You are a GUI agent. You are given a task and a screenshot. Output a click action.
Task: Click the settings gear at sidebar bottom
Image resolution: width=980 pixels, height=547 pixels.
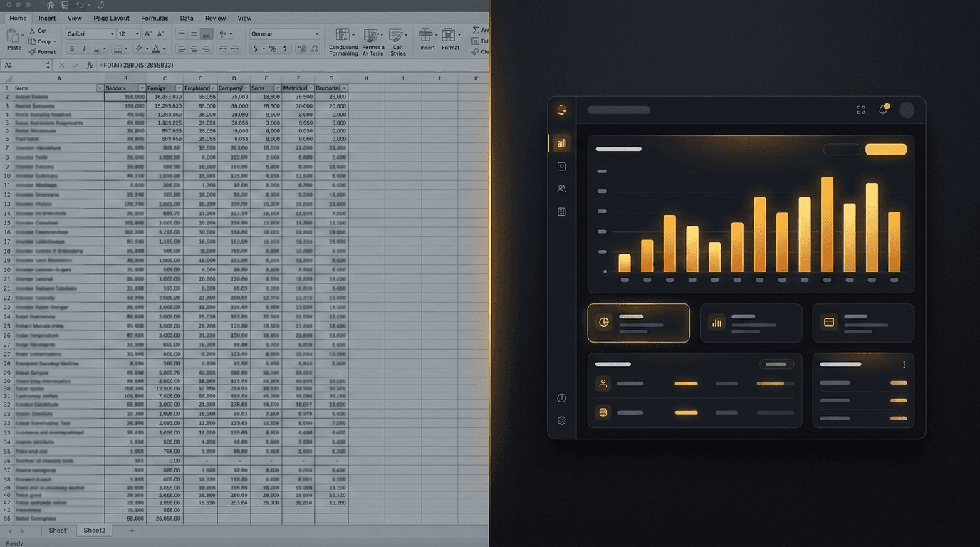click(x=562, y=421)
